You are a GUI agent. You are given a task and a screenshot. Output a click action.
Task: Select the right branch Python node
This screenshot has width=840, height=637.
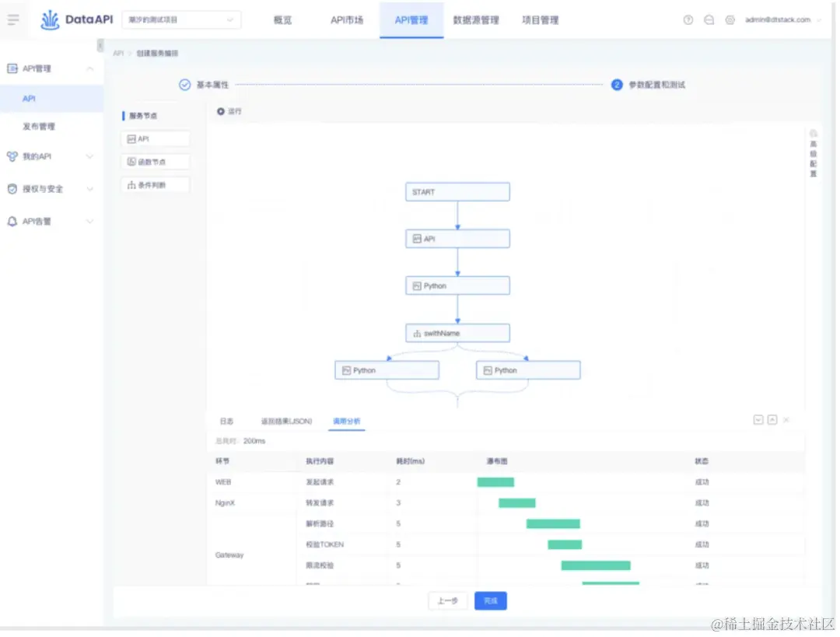(528, 370)
